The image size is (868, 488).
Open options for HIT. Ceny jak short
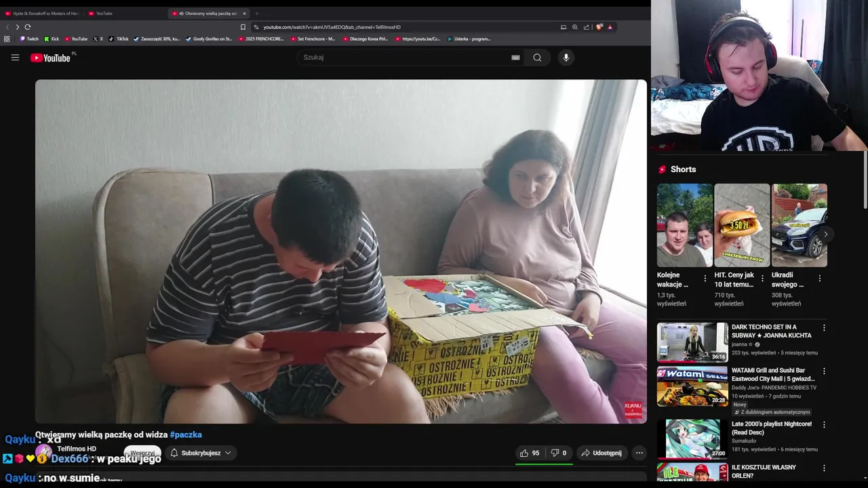point(762,279)
